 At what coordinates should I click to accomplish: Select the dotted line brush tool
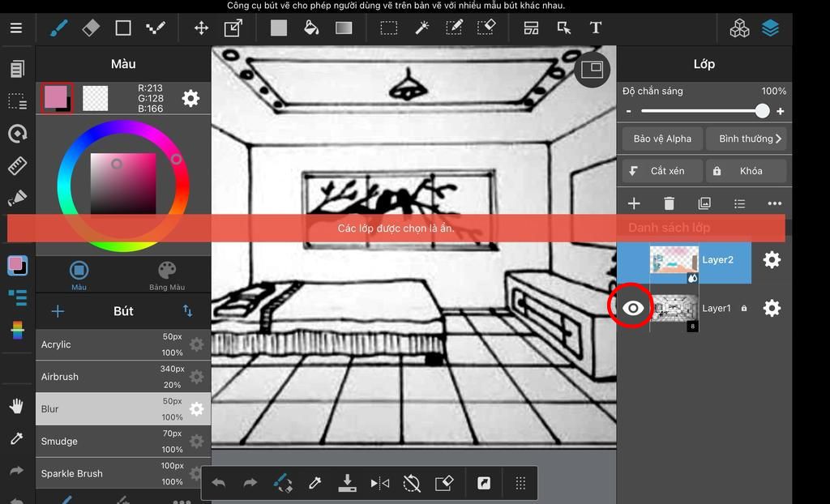pyautogui.click(x=156, y=28)
